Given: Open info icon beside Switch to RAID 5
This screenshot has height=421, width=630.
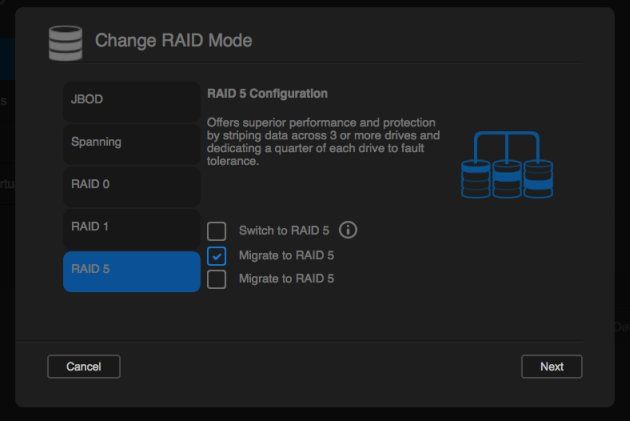Looking at the screenshot, I should click(348, 230).
